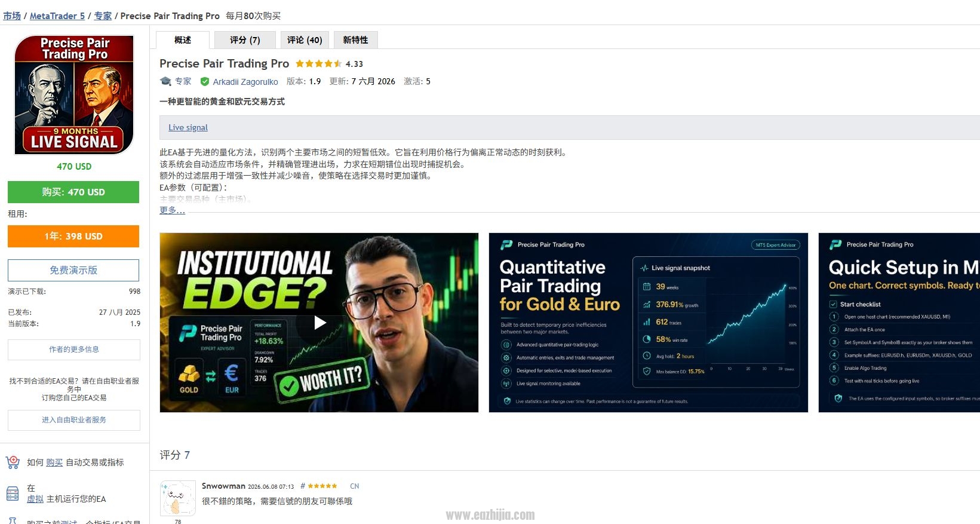
Task: Click the tagline 一种更智能的黄金和欧元交易方式
Action: pyautogui.click(x=222, y=102)
